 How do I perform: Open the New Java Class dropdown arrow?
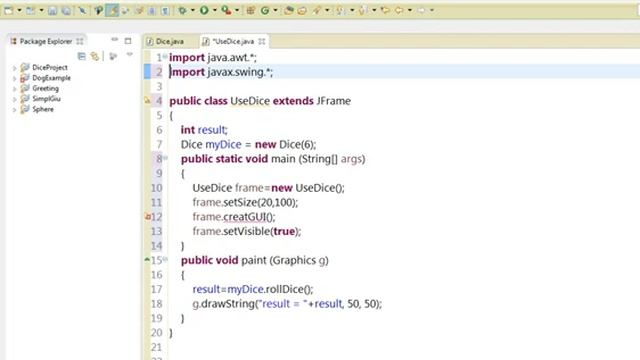(x=276, y=11)
